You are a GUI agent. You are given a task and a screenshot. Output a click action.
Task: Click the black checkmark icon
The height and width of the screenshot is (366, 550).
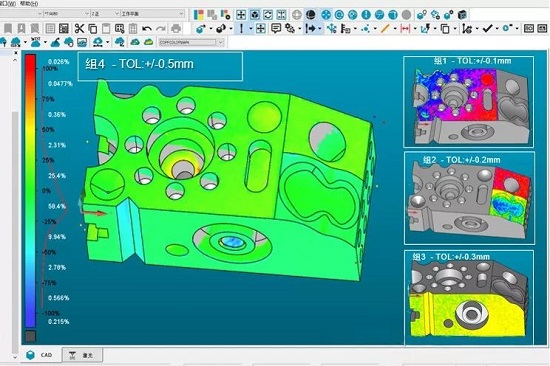[x=488, y=28]
